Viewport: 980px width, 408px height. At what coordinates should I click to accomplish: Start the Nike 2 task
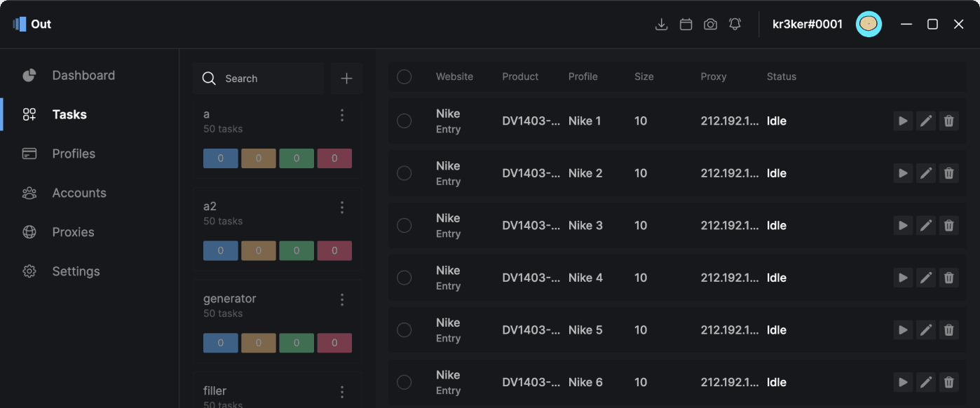903,173
